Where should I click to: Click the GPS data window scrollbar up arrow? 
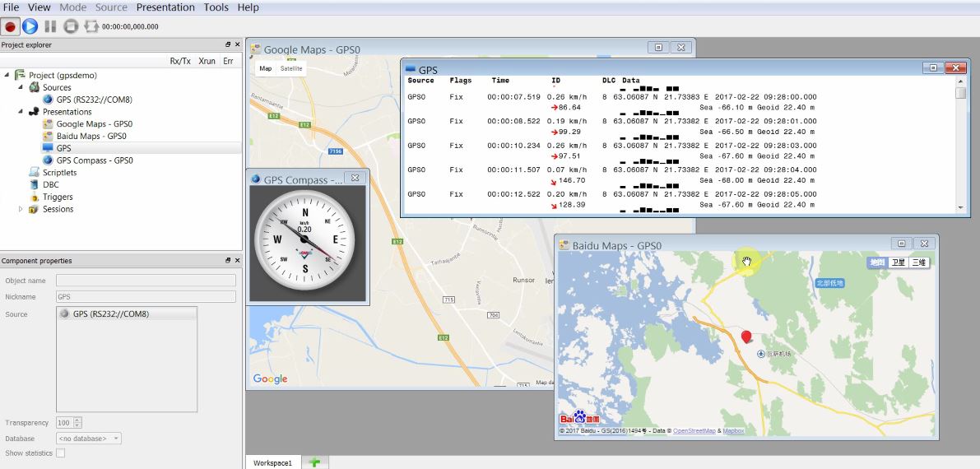[960, 81]
